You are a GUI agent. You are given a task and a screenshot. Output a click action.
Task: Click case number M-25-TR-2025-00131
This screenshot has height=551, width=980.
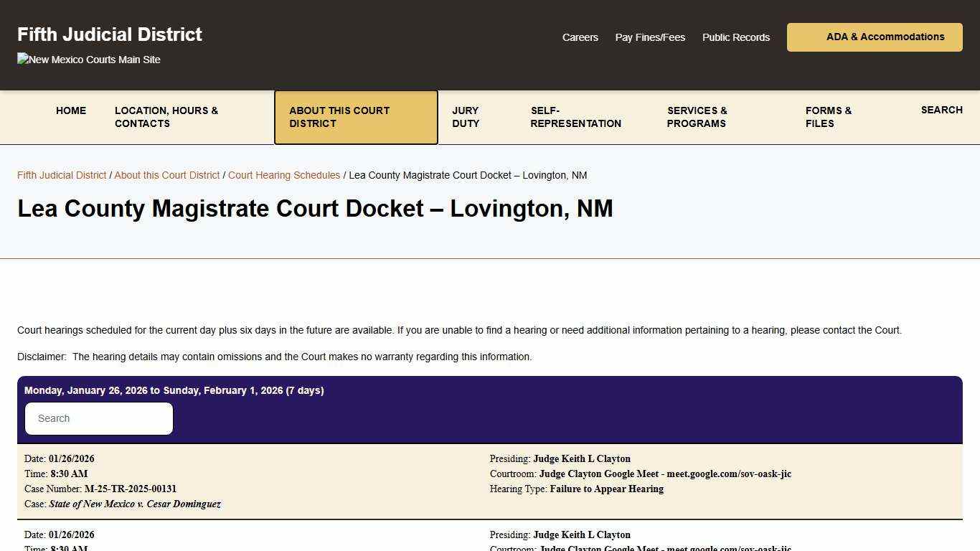click(x=131, y=489)
